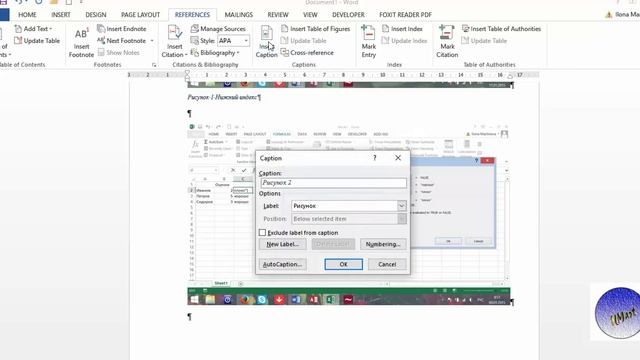Open the PAGE LAYOUT ribbon tab
Viewport: 640px width, 360px height.
click(x=140, y=15)
